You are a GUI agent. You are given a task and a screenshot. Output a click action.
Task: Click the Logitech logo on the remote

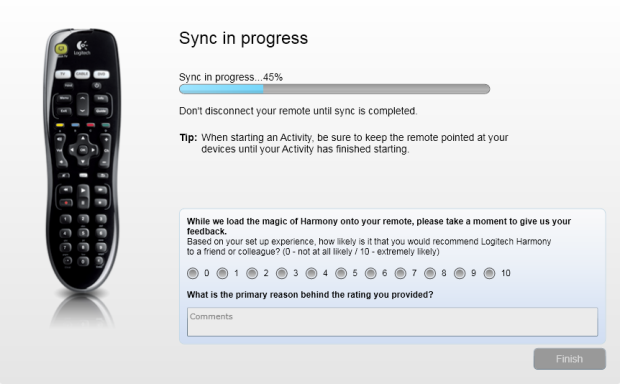tap(82, 48)
